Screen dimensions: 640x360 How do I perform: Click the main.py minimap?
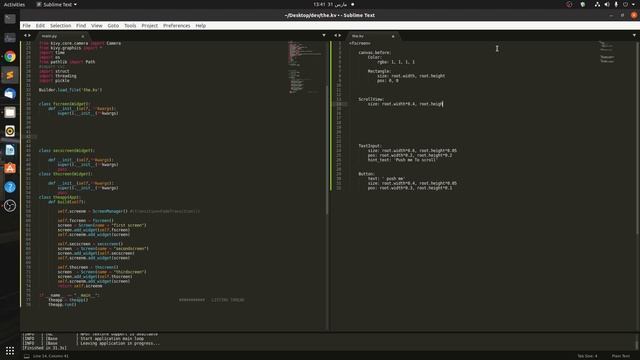tap(304, 67)
